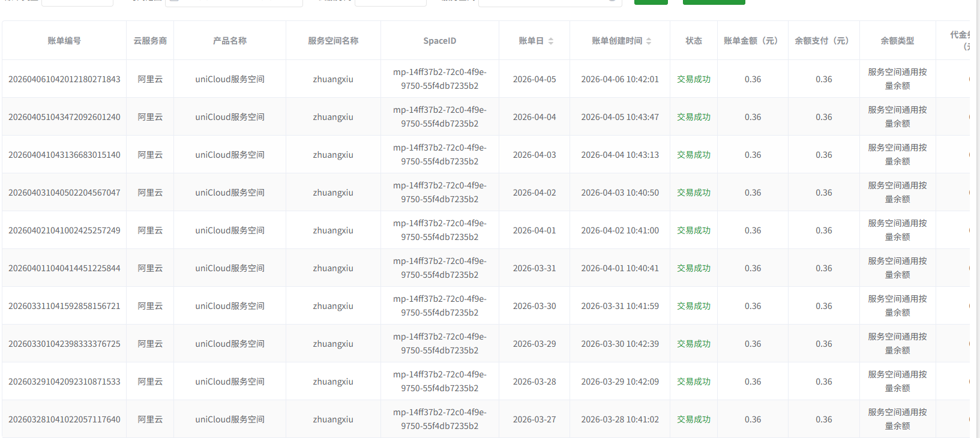Click 交易成功 status for bill dated 2026-03-27
Screen dimensions: 980x438
[693, 419]
